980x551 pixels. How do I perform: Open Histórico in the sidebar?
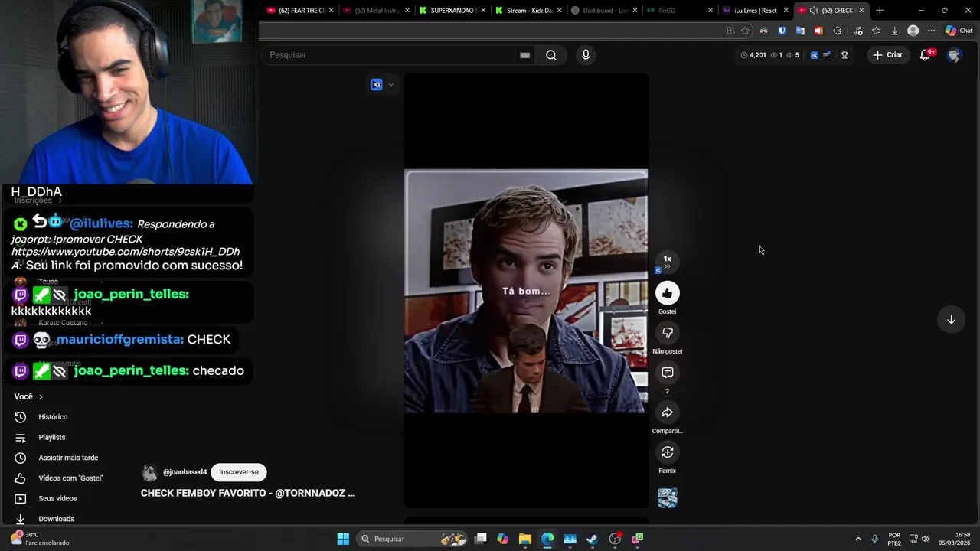(x=54, y=417)
